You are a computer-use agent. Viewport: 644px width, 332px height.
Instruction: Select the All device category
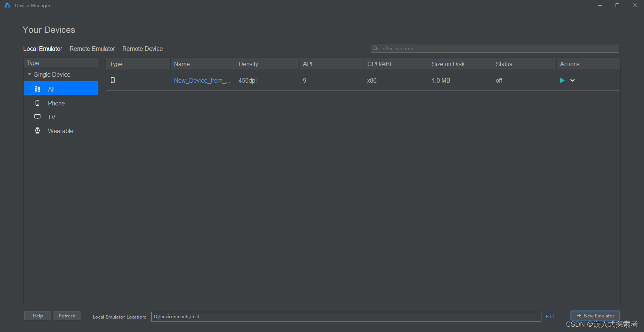61,88
